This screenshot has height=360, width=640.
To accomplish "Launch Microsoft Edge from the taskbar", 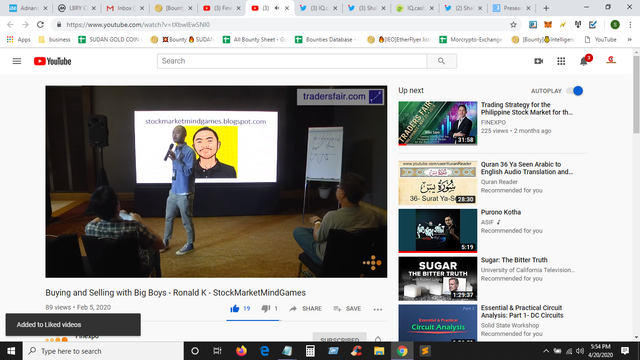I will pyautogui.click(x=264, y=351).
